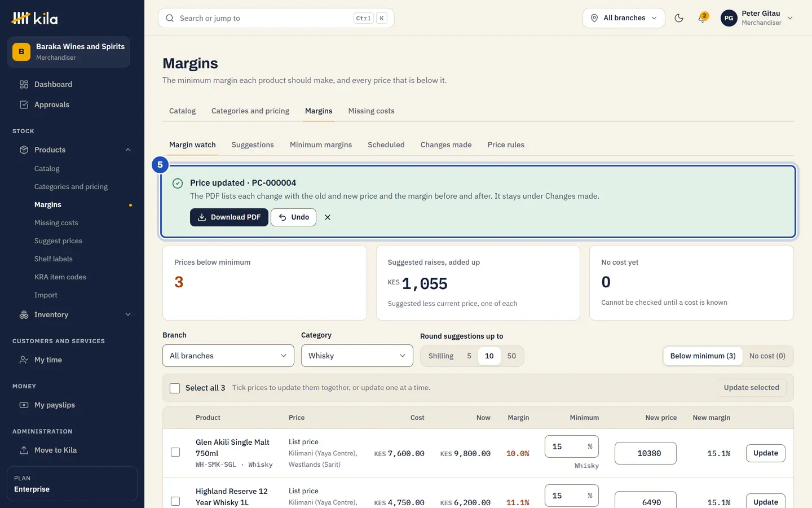Open the Branch filter dropdown

[x=228, y=356]
